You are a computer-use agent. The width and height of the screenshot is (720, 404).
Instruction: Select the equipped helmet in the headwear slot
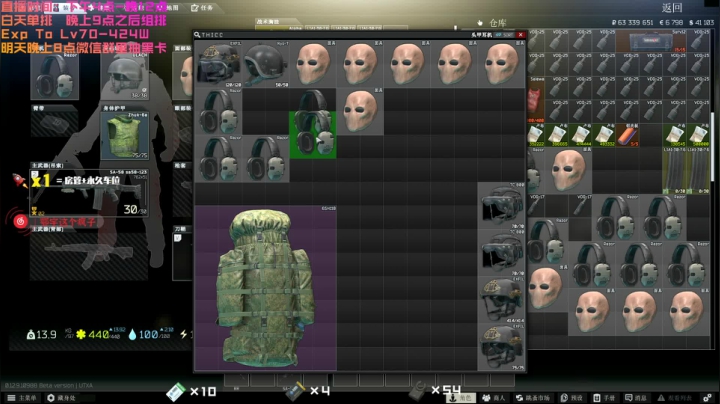click(x=125, y=76)
